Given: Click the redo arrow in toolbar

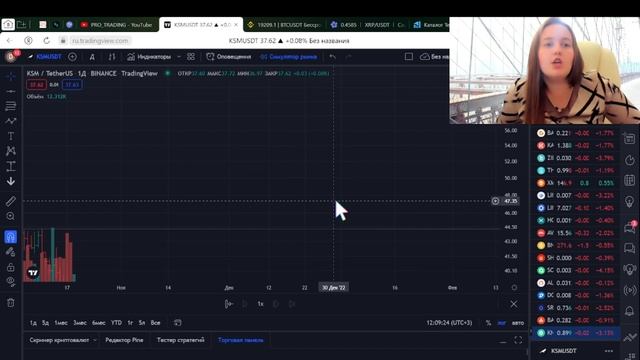Looking at the screenshot, I should click(348, 57).
